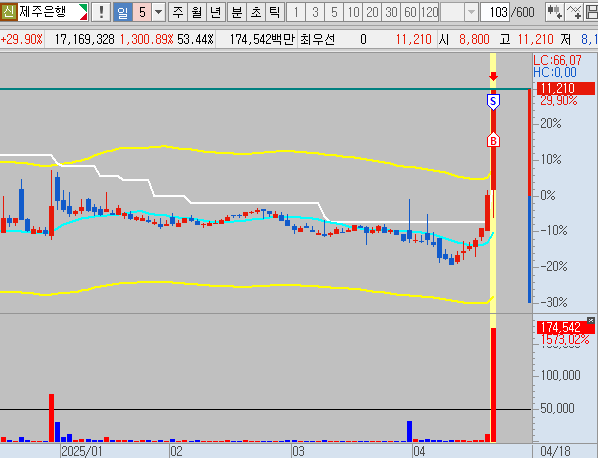Screen dimensions: 598x458
Task: Click the +29.90% change rate value
Action: 22,39
